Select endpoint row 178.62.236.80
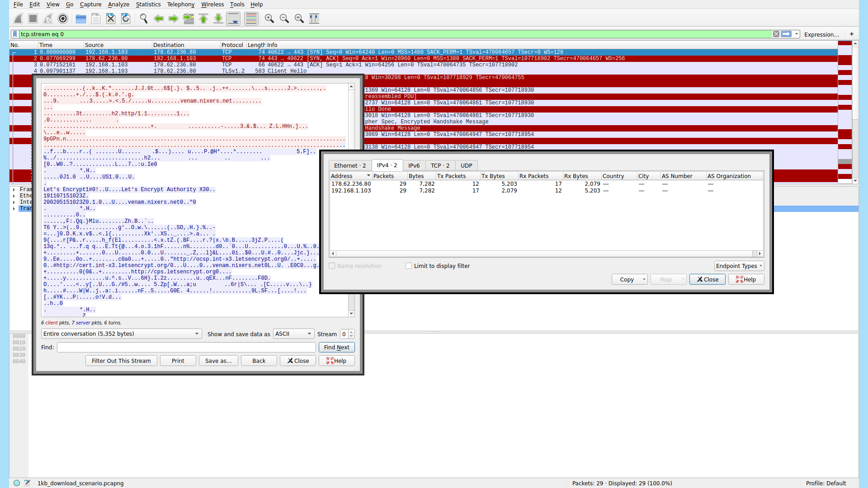Screen dimensions: 868x488 click(x=546, y=184)
